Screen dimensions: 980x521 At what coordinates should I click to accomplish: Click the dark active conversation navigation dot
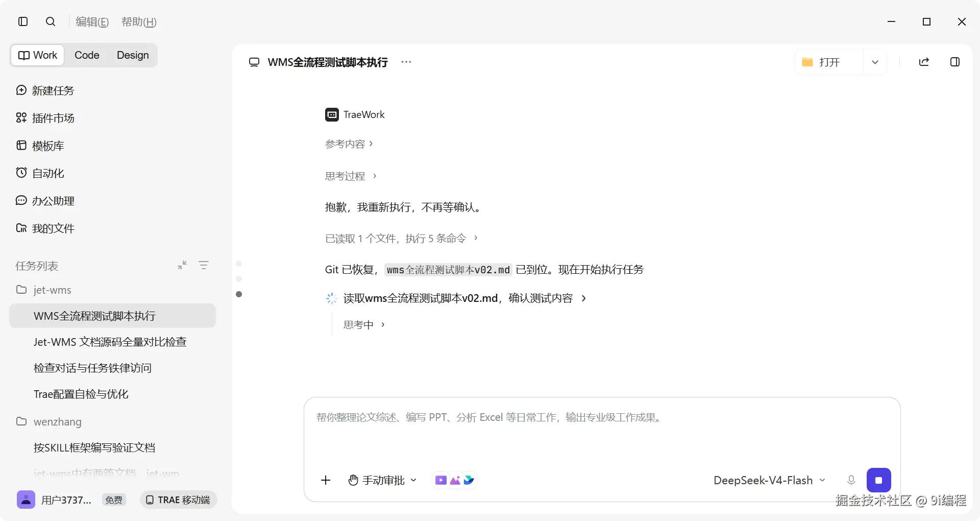[239, 294]
